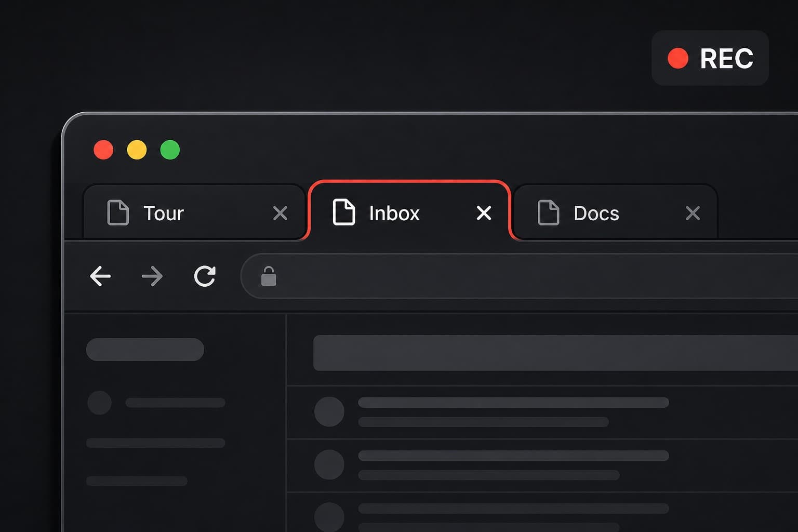This screenshot has height=532, width=798.
Task: Open the Docs tab
Action: 616,212
